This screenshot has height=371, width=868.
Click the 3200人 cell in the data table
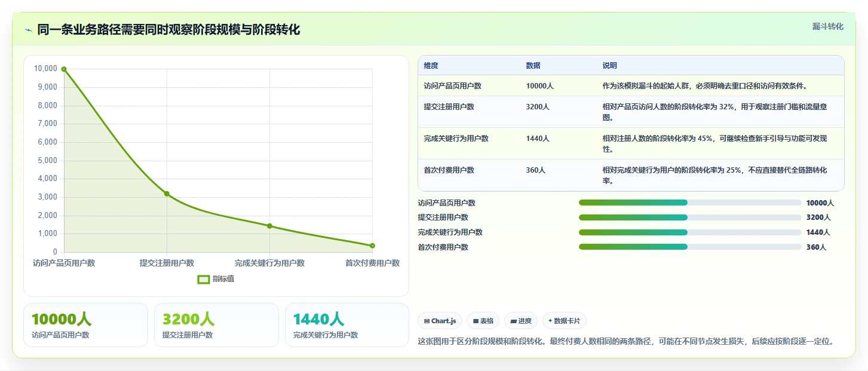pos(538,107)
